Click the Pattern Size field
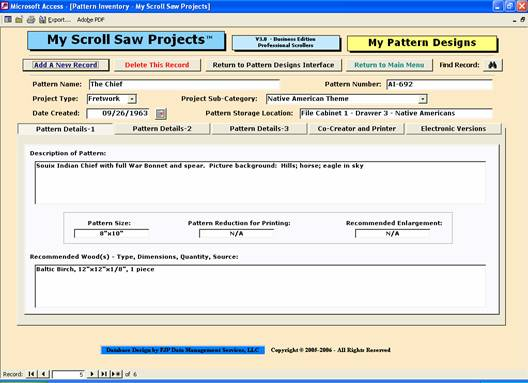 pos(111,234)
